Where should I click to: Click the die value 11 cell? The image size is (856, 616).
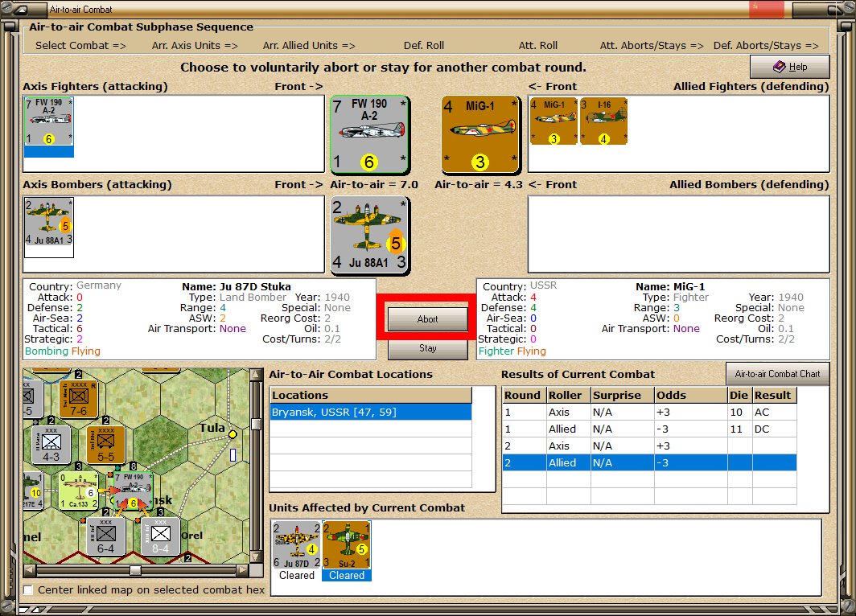[x=739, y=429]
